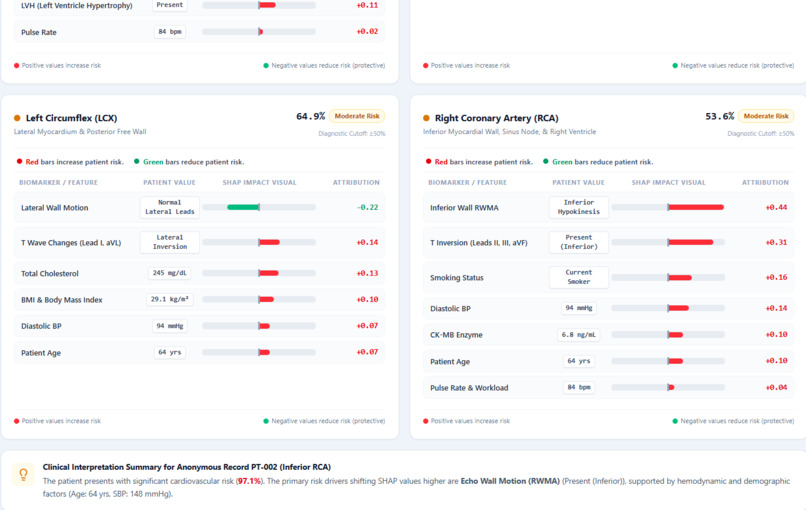Select the '245 mg/dL' Total Cholesterol value
The image size is (806, 510).
[170, 273]
